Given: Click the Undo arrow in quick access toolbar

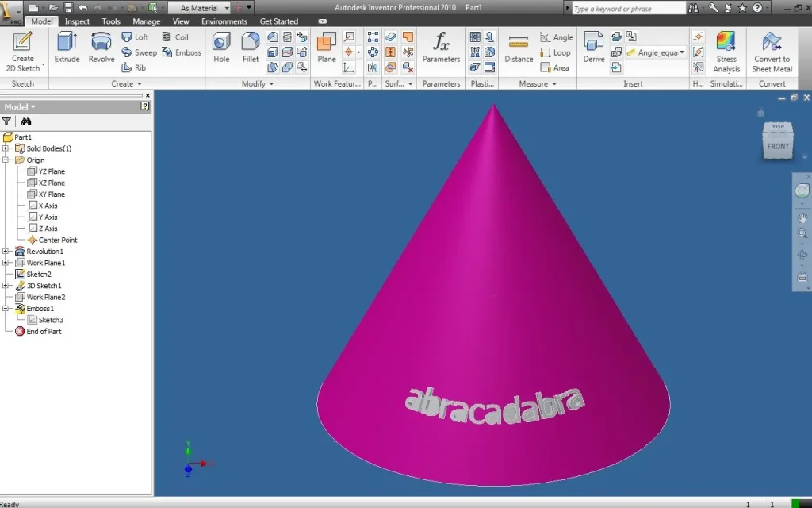Looking at the screenshot, I should click(x=82, y=8).
